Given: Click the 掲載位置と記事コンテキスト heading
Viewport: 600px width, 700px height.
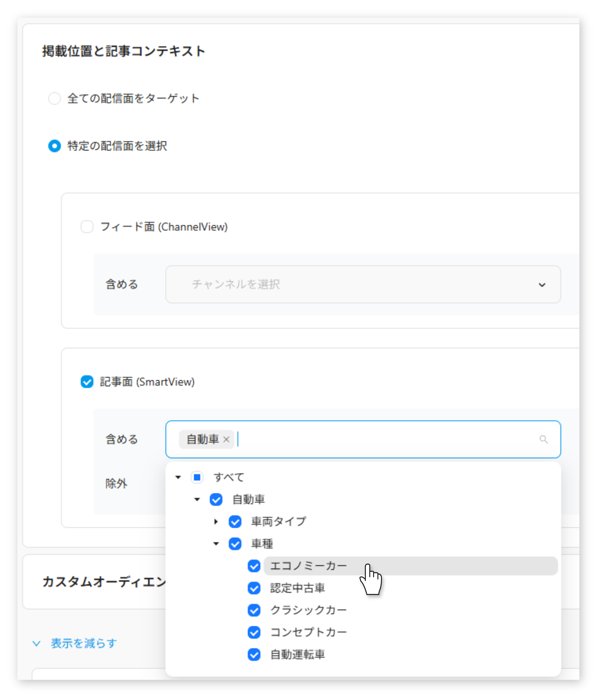Looking at the screenshot, I should [124, 51].
